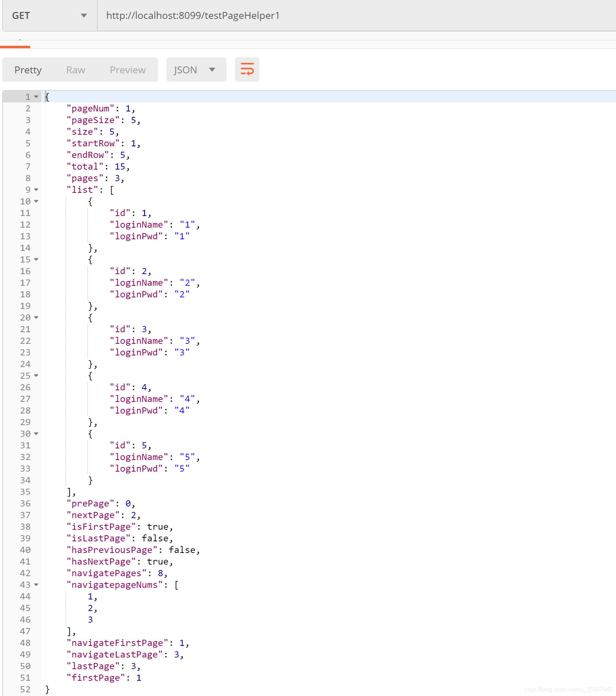Viewport: 616px width, 696px height.
Task: Open the HTTP method dropdown showing GET
Action: pos(49,15)
